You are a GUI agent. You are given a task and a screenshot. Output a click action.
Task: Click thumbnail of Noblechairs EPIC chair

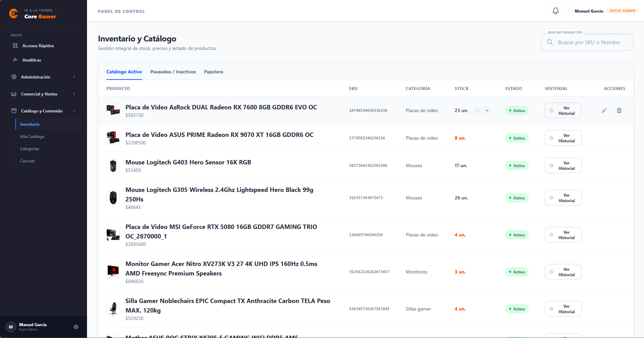[x=113, y=309]
